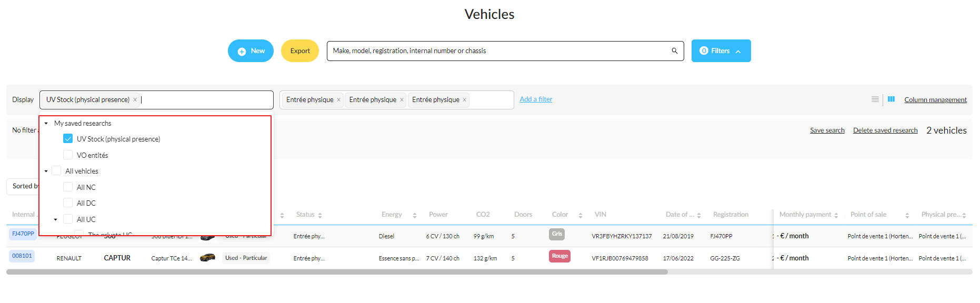Open Column management
The height and width of the screenshot is (303, 980).
935,100
